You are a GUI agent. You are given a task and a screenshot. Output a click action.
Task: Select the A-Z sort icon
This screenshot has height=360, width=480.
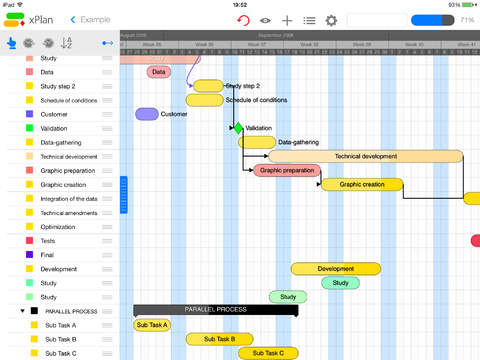coord(67,43)
